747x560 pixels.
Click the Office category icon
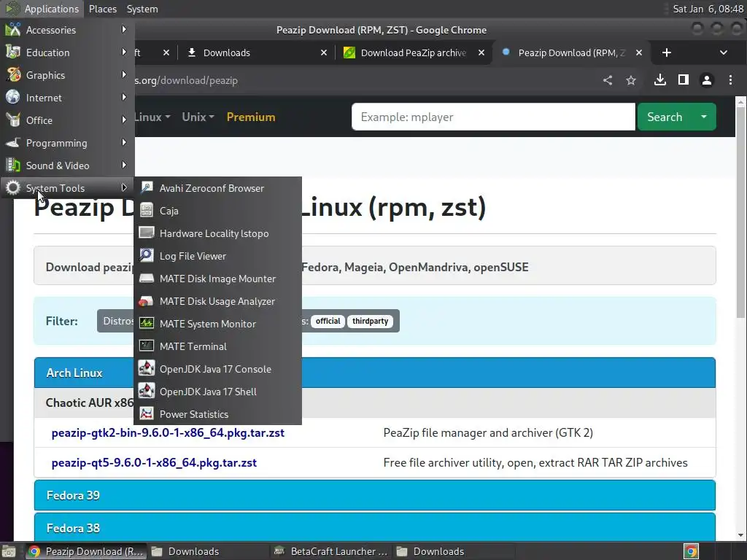click(x=13, y=120)
